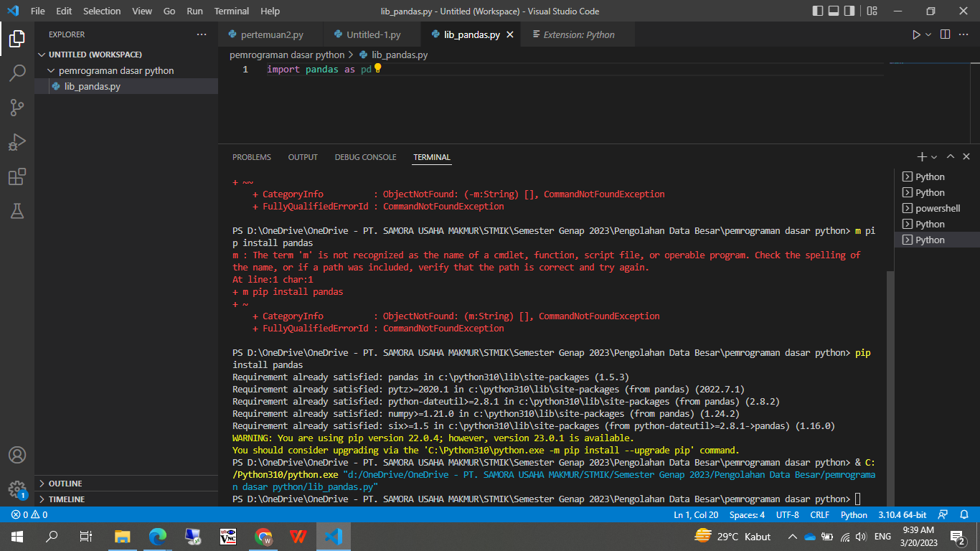Viewport: 980px width, 551px height.
Task: Change end of line sequence CRLF
Action: (819, 515)
